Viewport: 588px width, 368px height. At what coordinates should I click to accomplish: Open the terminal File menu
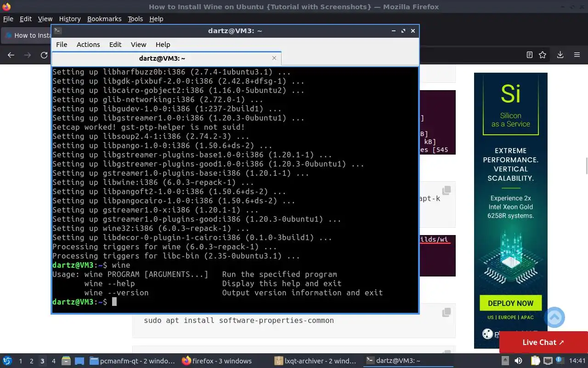[62, 45]
